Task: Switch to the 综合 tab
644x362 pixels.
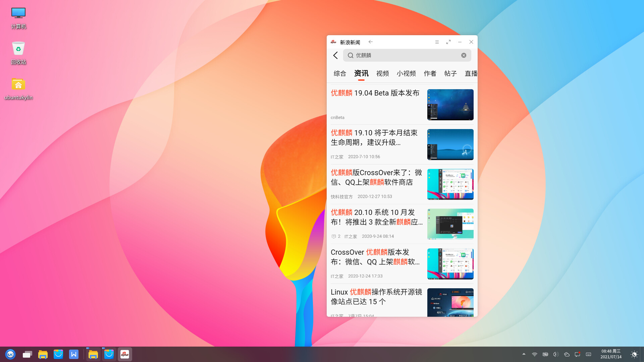Action: (339, 73)
